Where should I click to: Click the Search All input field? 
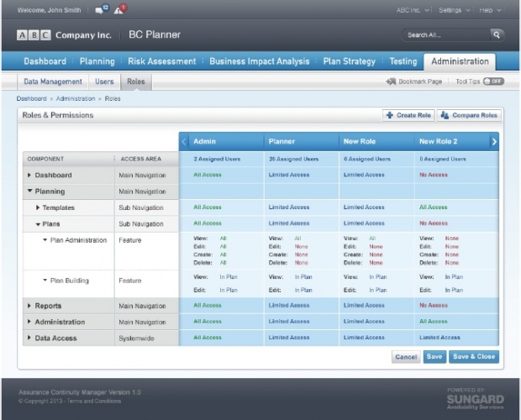444,35
